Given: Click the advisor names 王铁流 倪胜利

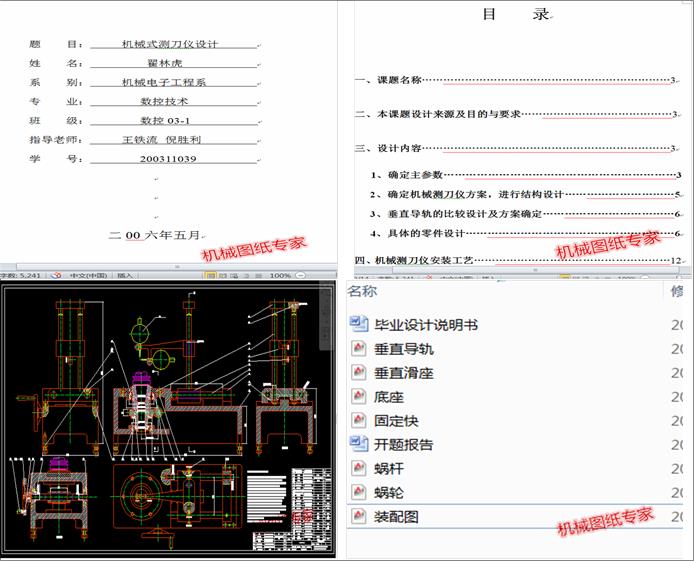Looking at the screenshot, I should [x=162, y=139].
